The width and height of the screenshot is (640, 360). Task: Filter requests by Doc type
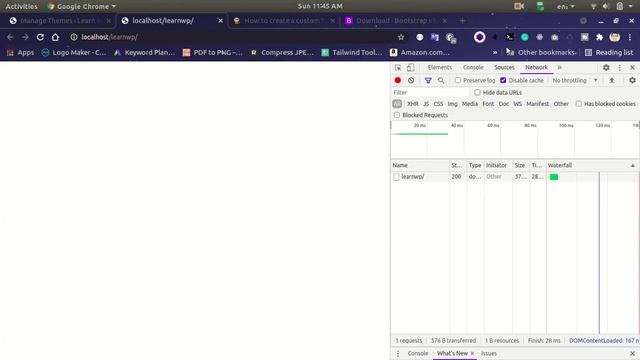[504, 104]
